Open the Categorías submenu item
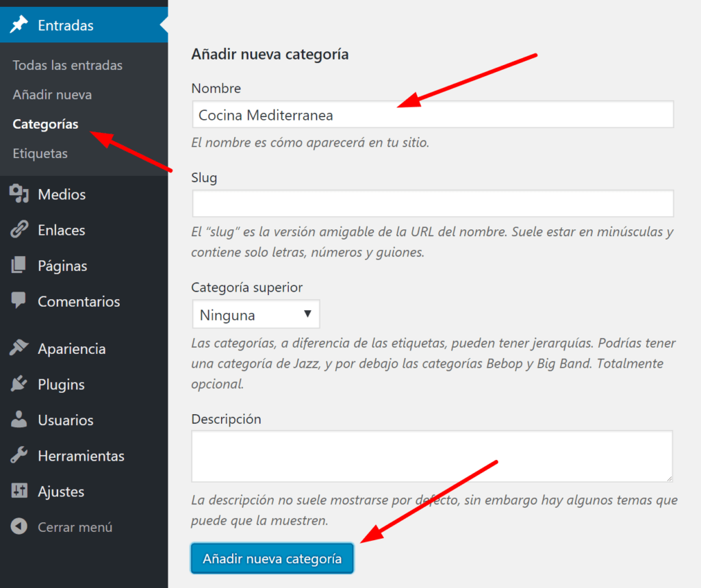 pos(45,124)
